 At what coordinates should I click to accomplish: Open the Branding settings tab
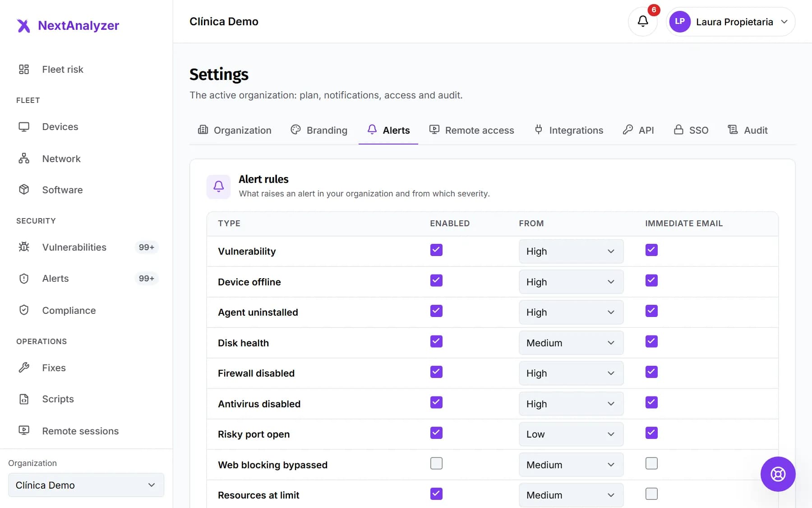(319, 130)
